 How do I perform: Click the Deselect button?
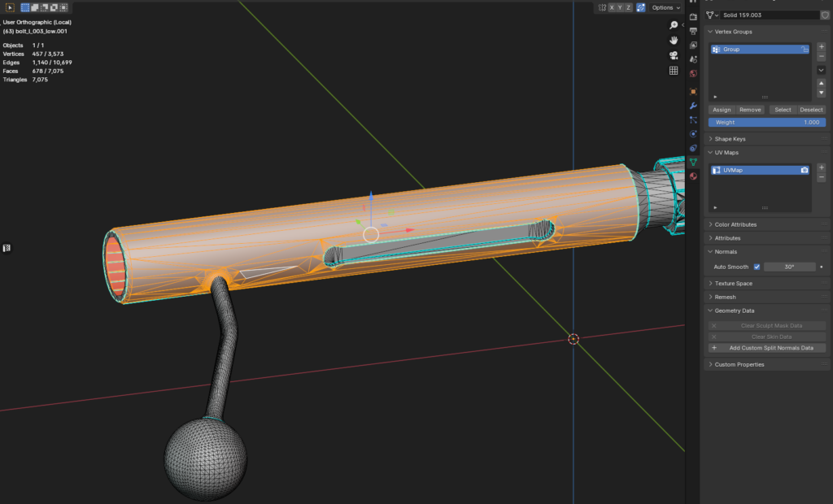coord(811,110)
